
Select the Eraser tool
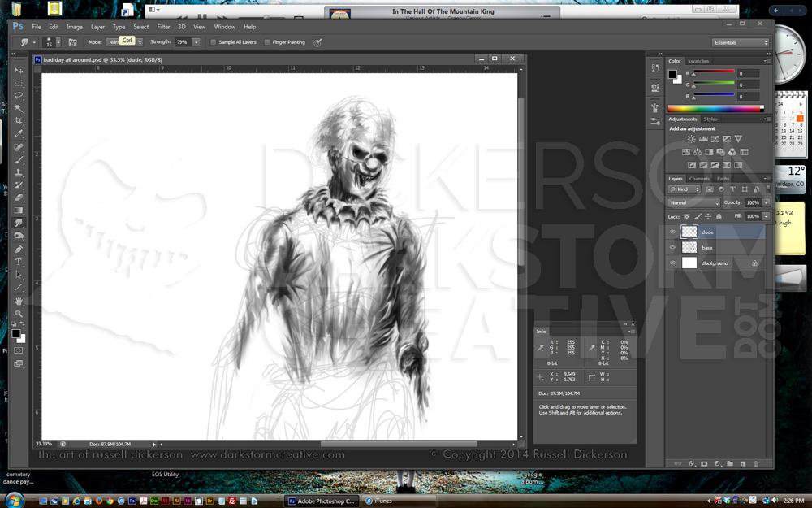coord(19,198)
